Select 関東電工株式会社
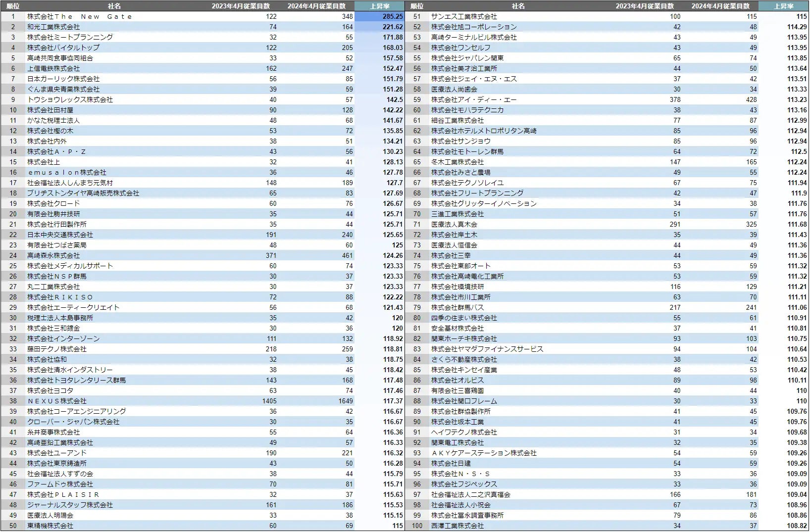The width and height of the screenshot is (810, 532). tap(457, 442)
